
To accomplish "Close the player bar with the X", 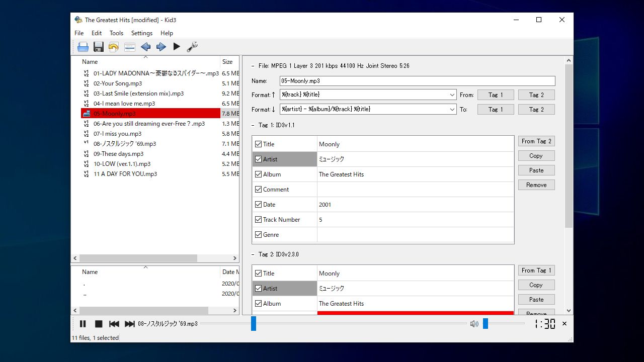I will 565,324.
